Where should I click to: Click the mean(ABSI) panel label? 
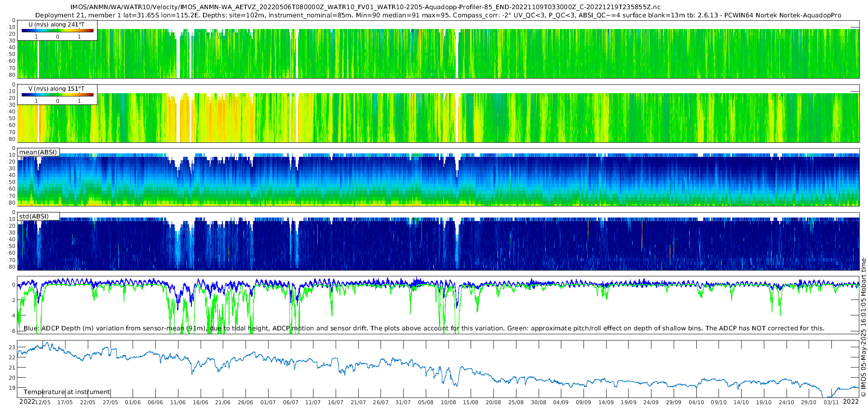point(38,152)
